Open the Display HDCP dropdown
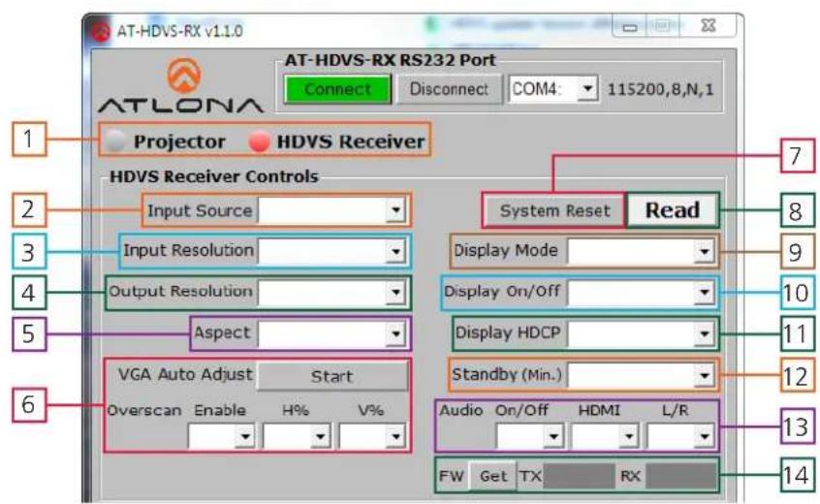Screen dimensions: 820x504 pyautogui.click(x=641, y=334)
